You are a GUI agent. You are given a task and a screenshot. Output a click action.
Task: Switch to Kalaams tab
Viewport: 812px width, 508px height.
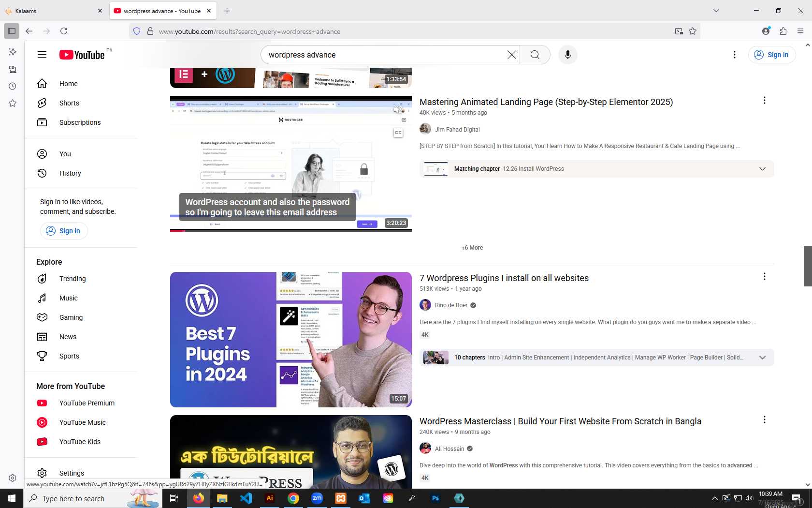click(x=54, y=11)
